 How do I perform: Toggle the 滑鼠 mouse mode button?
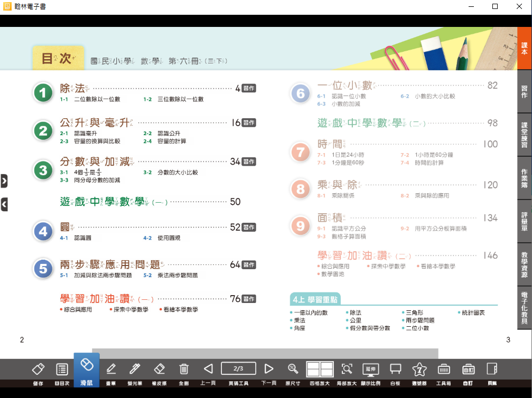click(x=87, y=369)
